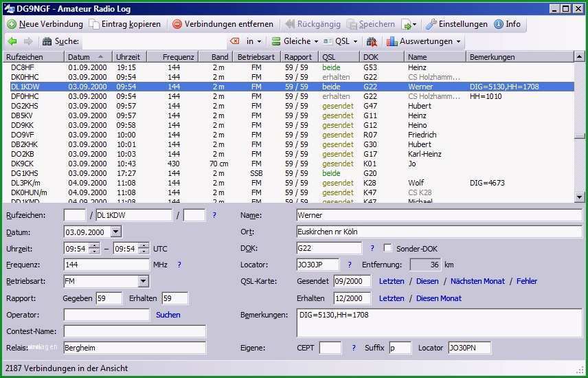This screenshot has height=378, width=588.
Task: Click the Nächsten Monat link
Action: point(477,281)
